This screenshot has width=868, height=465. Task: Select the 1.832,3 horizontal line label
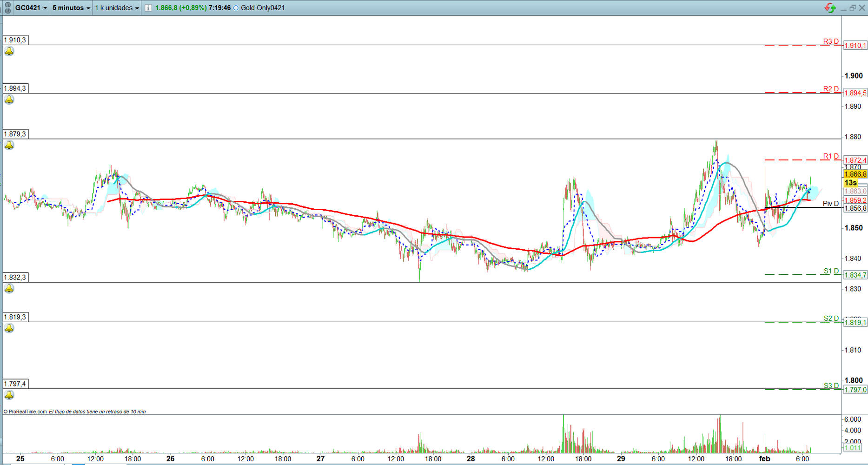pos(15,277)
